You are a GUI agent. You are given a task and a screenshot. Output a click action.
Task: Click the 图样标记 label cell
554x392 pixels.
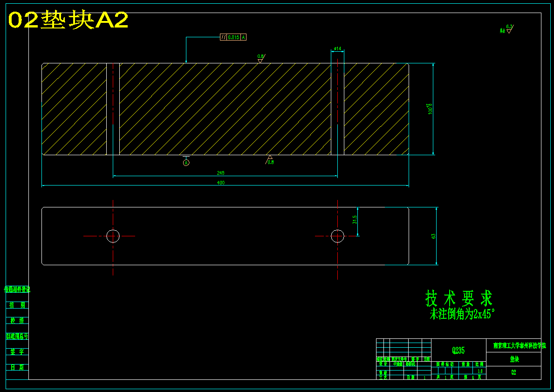click(445, 364)
